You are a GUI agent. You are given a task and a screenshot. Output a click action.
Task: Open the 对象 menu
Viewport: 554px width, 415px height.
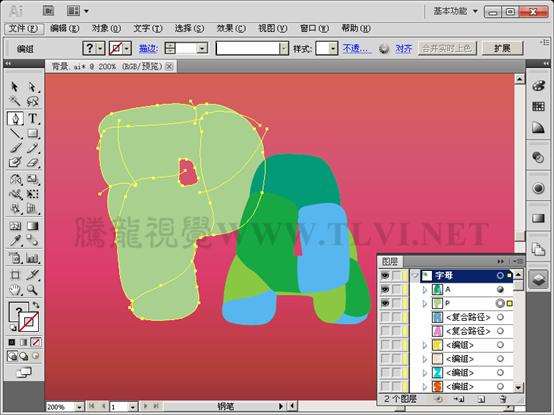[x=106, y=28]
